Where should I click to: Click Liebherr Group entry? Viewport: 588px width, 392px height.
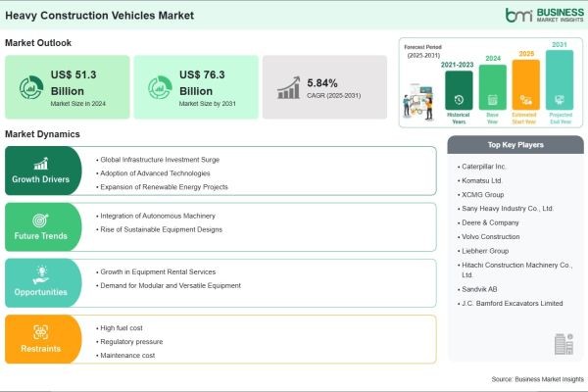coord(485,251)
